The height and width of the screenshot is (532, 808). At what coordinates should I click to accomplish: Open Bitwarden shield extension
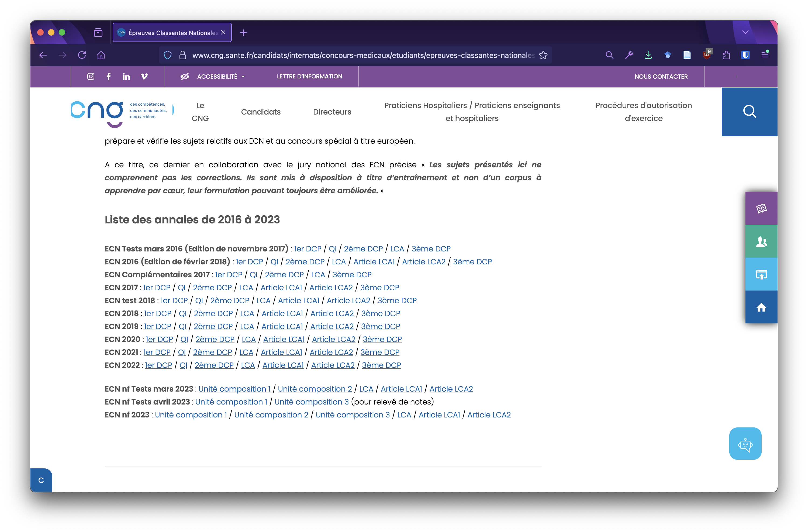point(745,55)
